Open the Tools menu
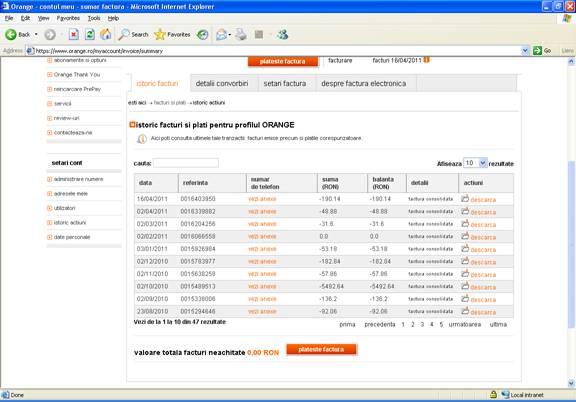 (94, 18)
